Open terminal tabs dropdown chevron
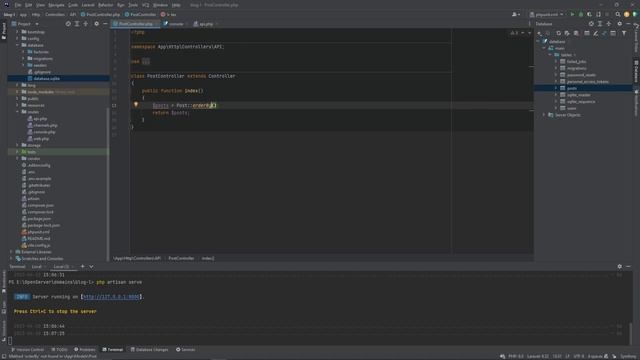 click(91, 267)
